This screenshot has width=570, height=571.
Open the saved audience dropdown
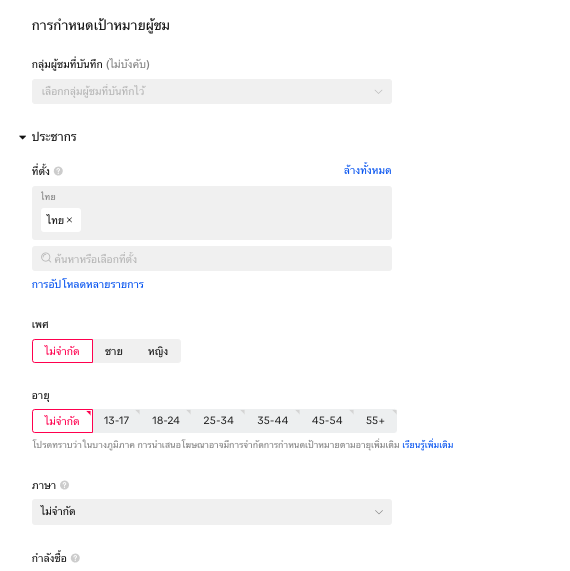tap(212, 91)
